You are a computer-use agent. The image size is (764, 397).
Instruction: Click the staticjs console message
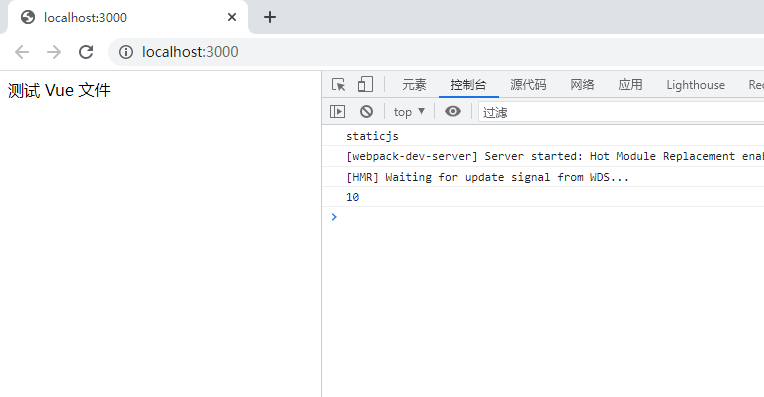point(372,136)
